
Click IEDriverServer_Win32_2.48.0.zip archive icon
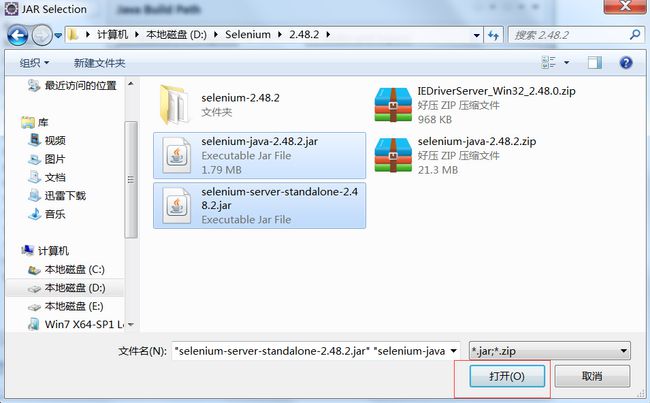pyautogui.click(x=393, y=104)
